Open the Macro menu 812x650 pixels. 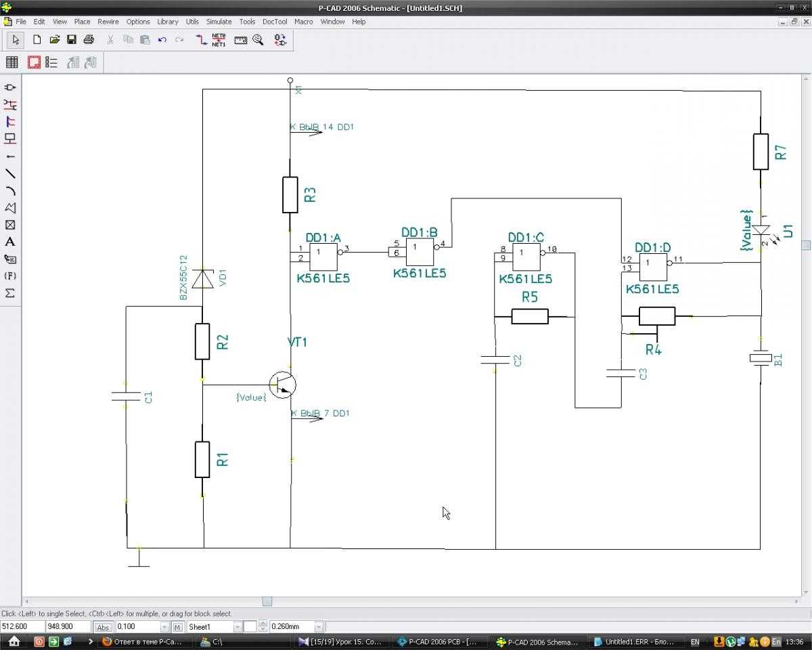[304, 22]
